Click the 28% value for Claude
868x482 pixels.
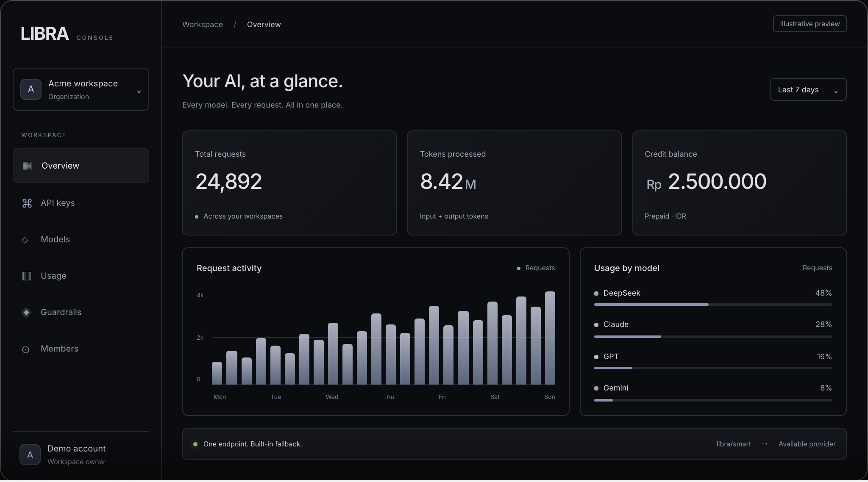pyautogui.click(x=823, y=324)
